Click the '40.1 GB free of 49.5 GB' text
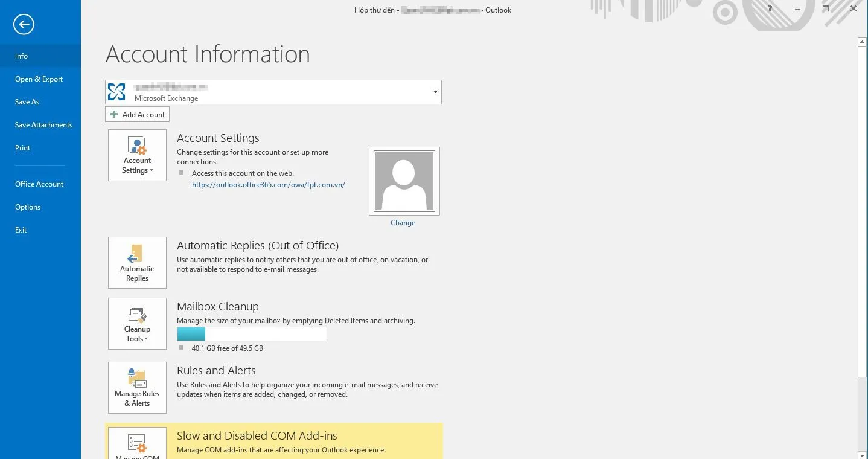The height and width of the screenshot is (459, 868). coord(228,348)
